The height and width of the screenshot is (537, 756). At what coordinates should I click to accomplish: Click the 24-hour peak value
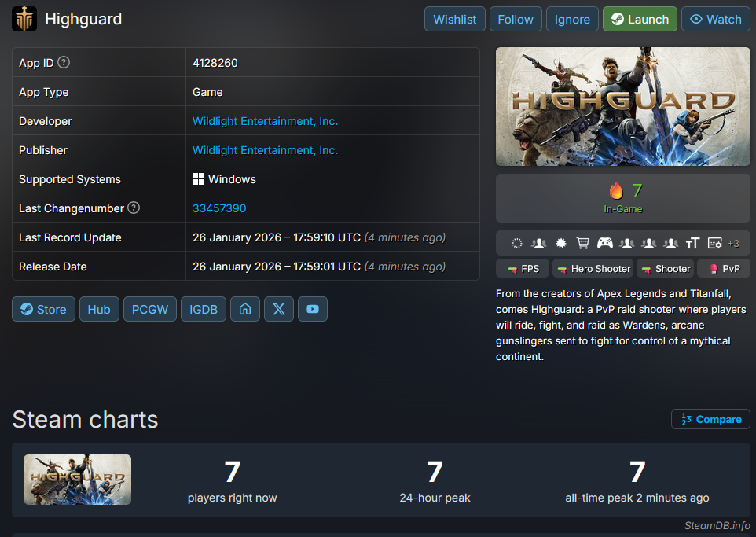tap(435, 472)
